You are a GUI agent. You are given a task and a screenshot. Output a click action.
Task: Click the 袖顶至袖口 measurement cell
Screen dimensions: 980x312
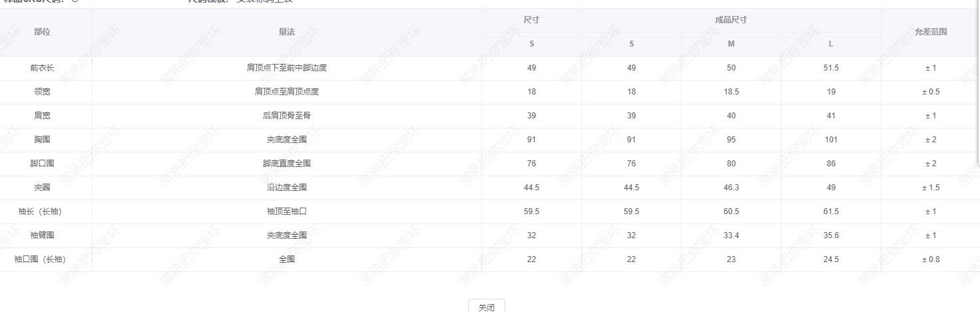point(286,212)
